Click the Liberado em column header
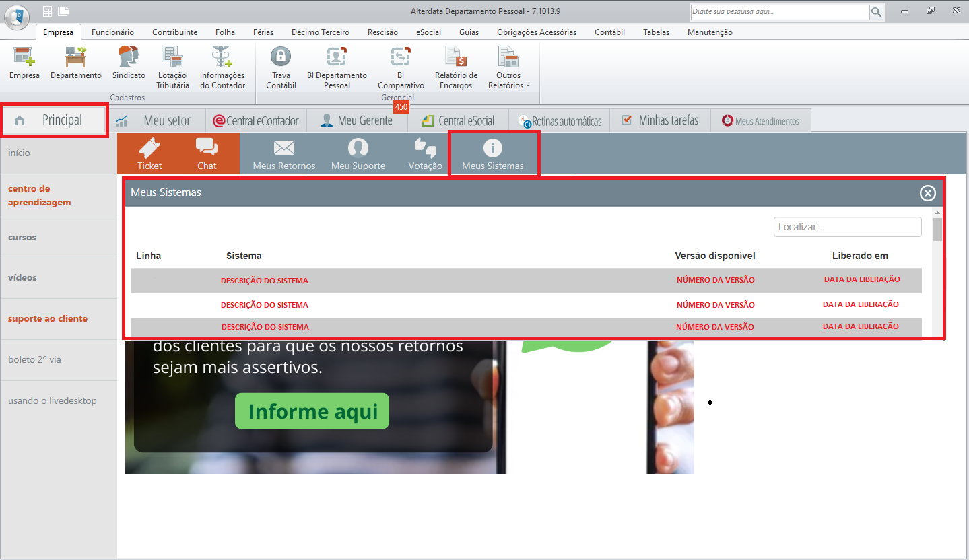Viewport: 969px width, 560px height. (860, 256)
